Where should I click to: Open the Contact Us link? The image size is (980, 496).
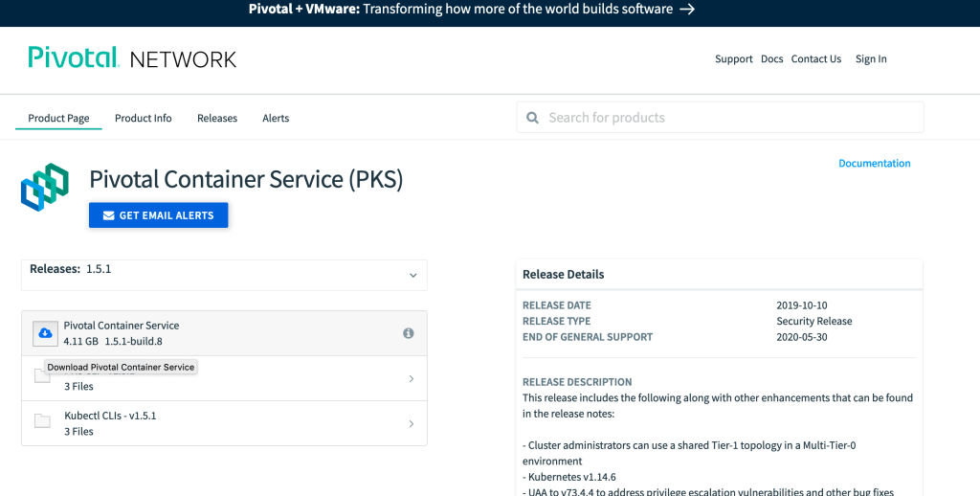[816, 59]
